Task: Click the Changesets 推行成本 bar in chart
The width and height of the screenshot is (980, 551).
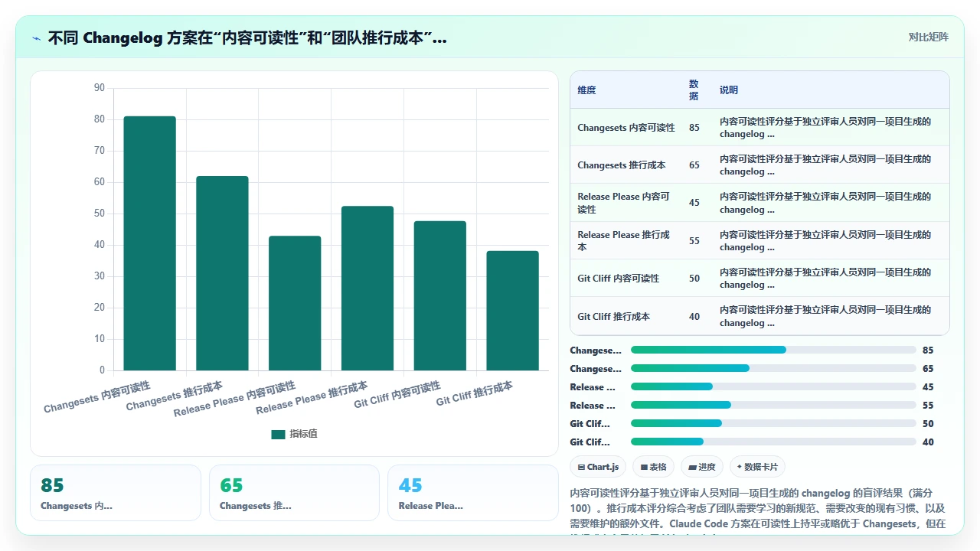Action: click(x=222, y=273)
